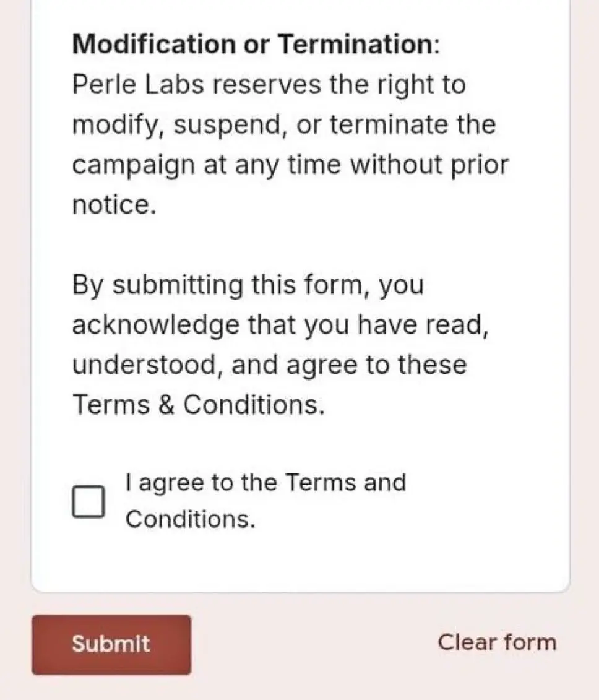Click the Submit button

[x=111, y=645]
